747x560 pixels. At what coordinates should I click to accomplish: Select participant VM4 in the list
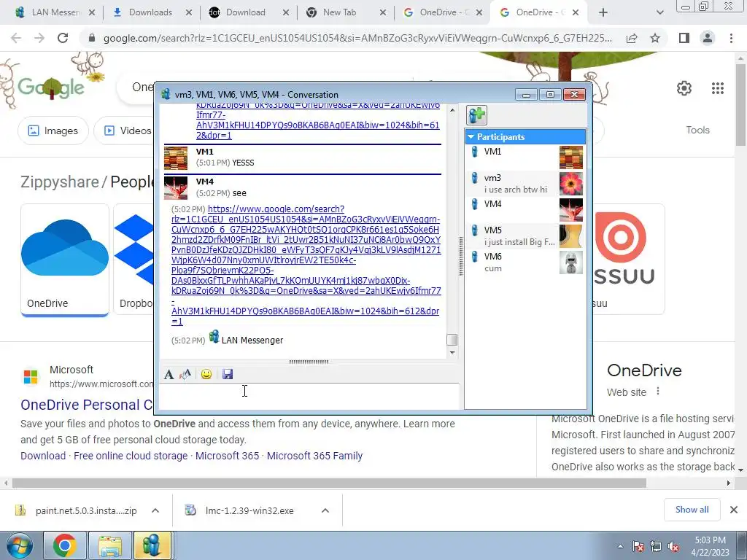(525, 210)
